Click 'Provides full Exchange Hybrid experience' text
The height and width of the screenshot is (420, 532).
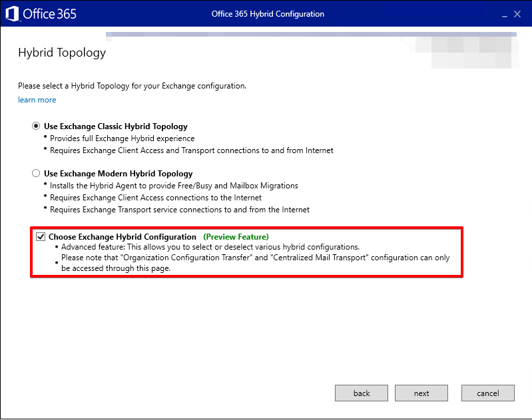pos(122,138)
